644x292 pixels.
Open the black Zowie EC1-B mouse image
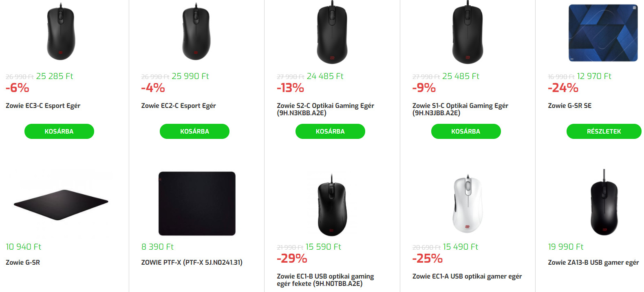click(x=332, y=206)
